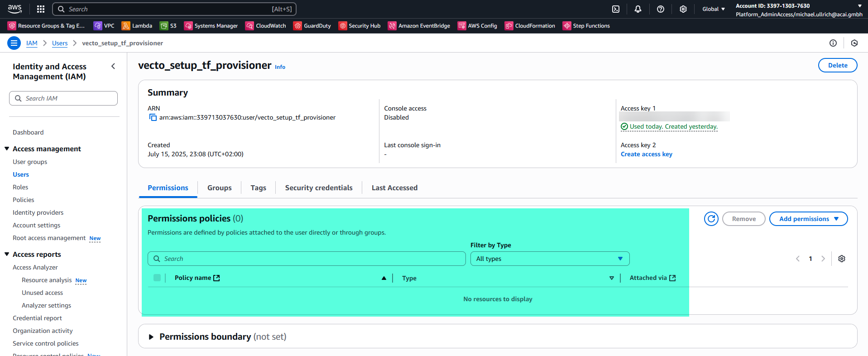Viewport: 868px width, 356px height.
Task: Open Unused access in side navigation
Action: [42, 293]
